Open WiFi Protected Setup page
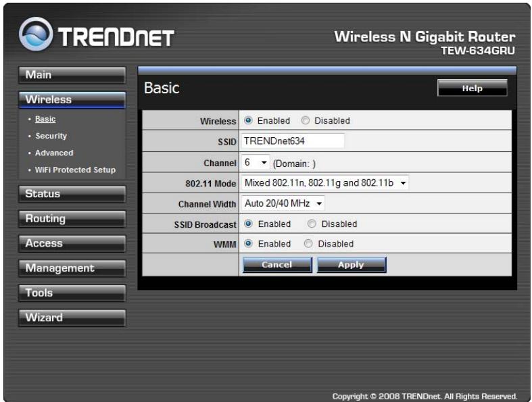This screenshot has width=532, height=402. [75, 170]
